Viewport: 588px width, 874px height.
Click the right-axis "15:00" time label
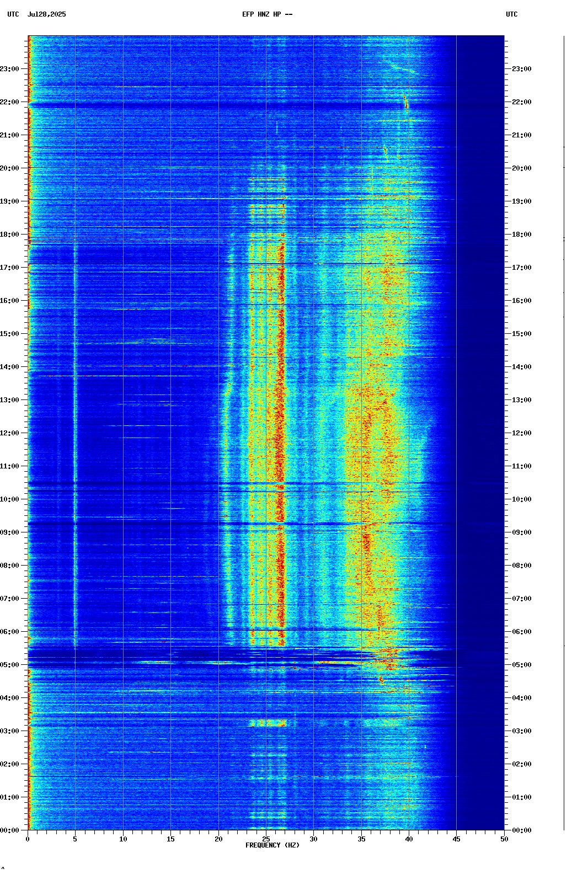tap(522, 334)
